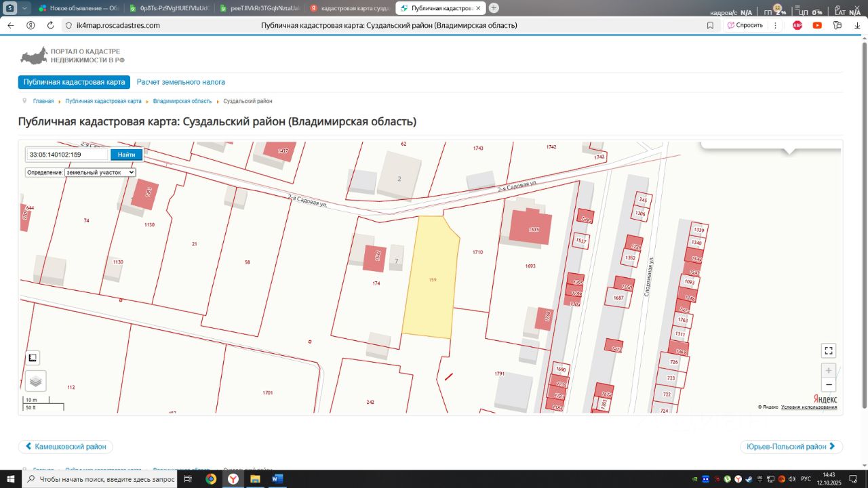Open the browser downloads panel
868x488 pixels.
coord(857,25)
